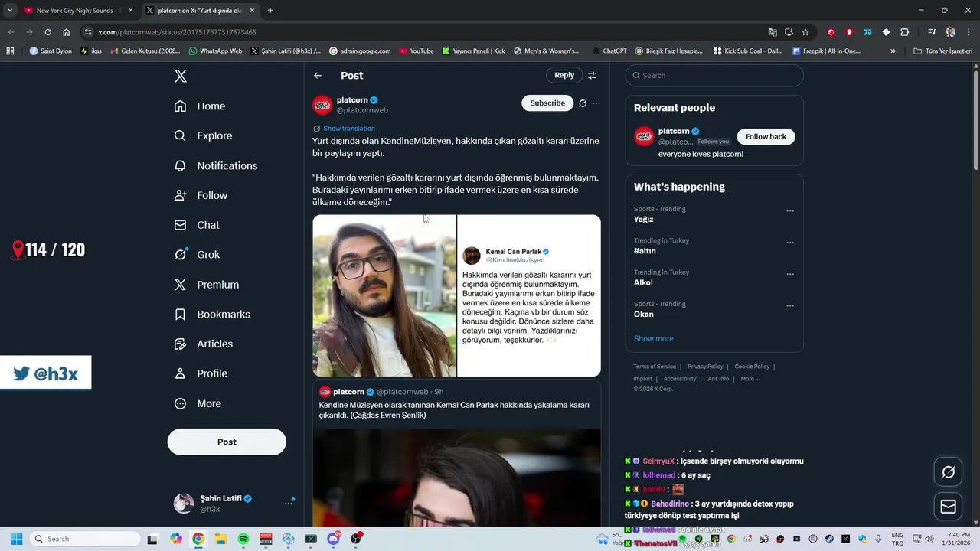Open Chrome profile avatar menu

(950, 32)
